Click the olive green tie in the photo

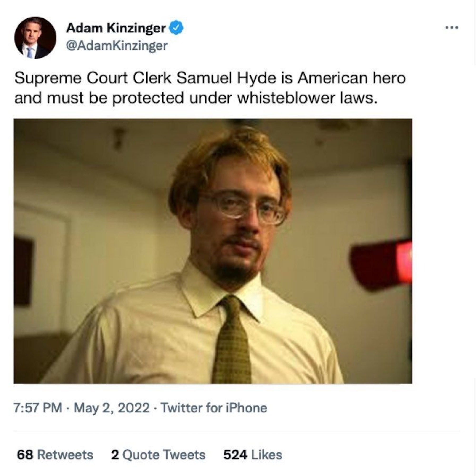(232, 345)
